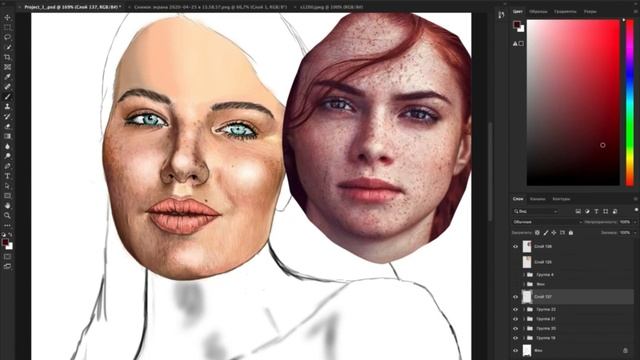
Task: Click the rainbow hue slider strip
Action: [x=630, y=102]
